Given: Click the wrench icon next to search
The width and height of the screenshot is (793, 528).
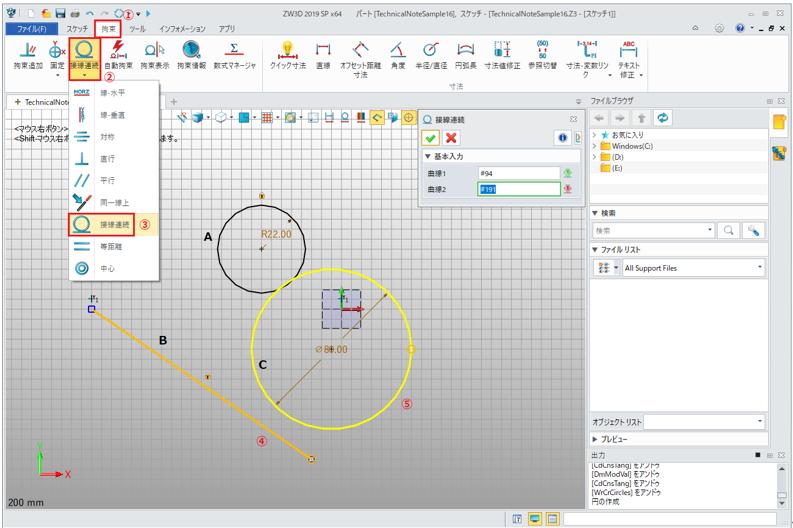Looking at the screenshot, I should point(753,231).
